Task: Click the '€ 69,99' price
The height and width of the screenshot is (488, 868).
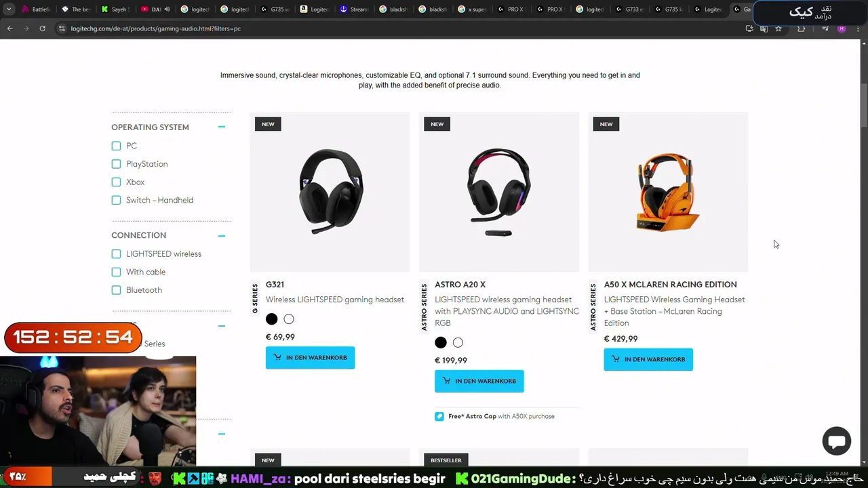Action: [280, 337]
